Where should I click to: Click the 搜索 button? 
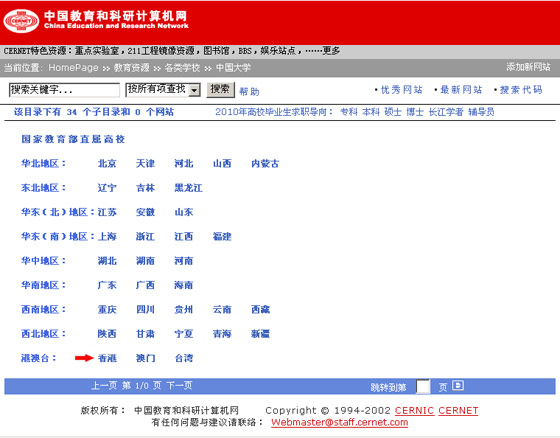(220, 90)
